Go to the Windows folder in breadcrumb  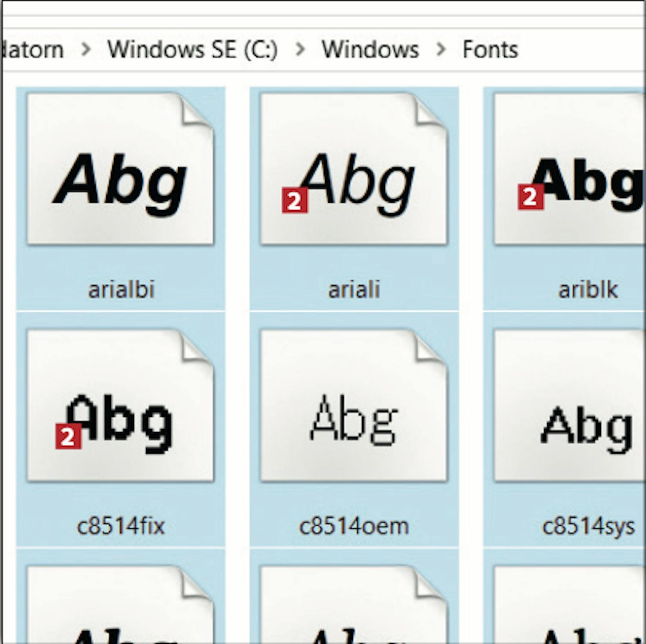(x=370, y=50)
